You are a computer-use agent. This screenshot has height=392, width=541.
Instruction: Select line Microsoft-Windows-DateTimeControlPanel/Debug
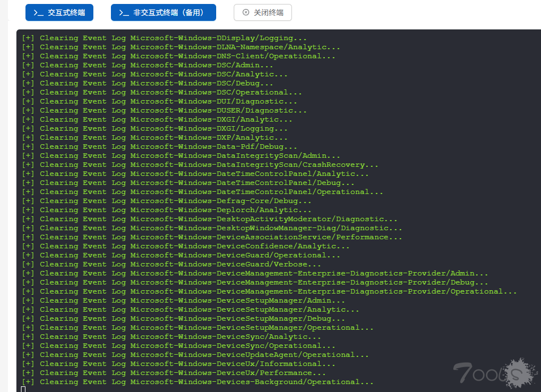point(188,183)
